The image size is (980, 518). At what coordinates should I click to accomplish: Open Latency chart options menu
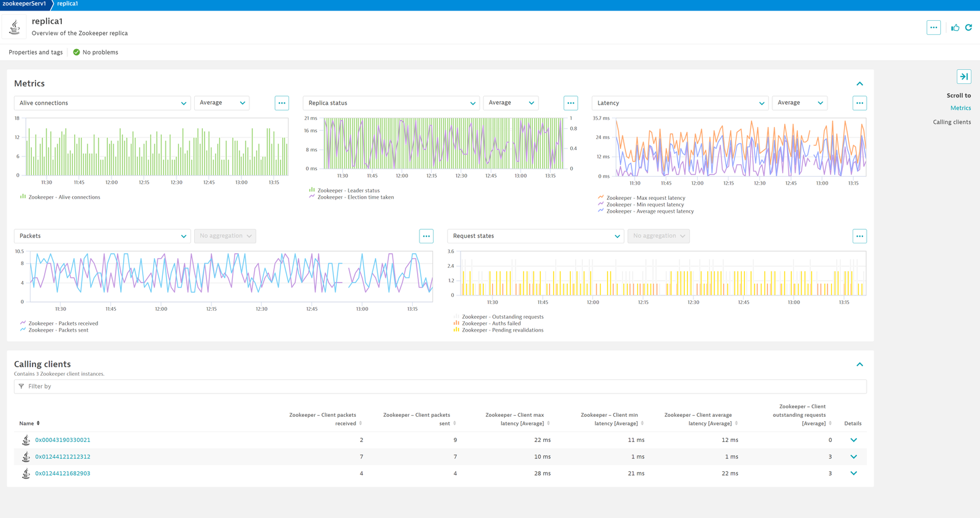coord(859,103)
